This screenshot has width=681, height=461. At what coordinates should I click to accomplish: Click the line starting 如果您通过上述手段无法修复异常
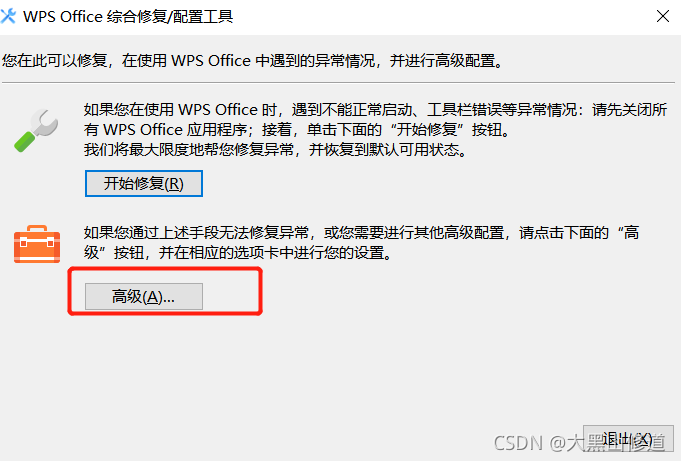tap(361, 232)
